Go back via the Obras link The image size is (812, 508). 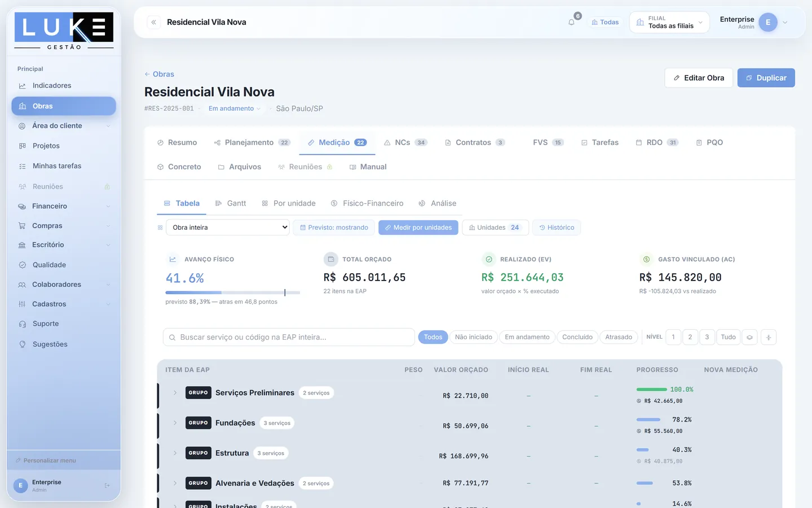[159, 74]
